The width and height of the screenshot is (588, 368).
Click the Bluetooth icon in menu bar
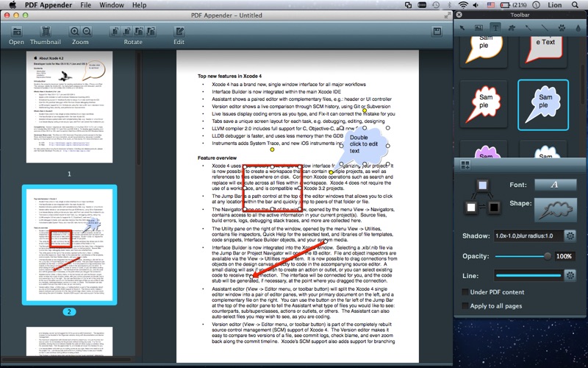[449, 5]
